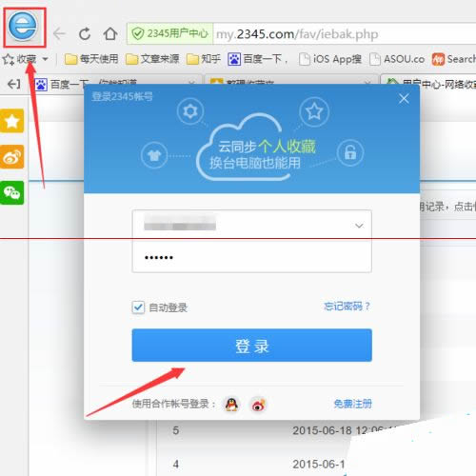
Task: Log in with Weibo account icon
Action: click(258, 405)
